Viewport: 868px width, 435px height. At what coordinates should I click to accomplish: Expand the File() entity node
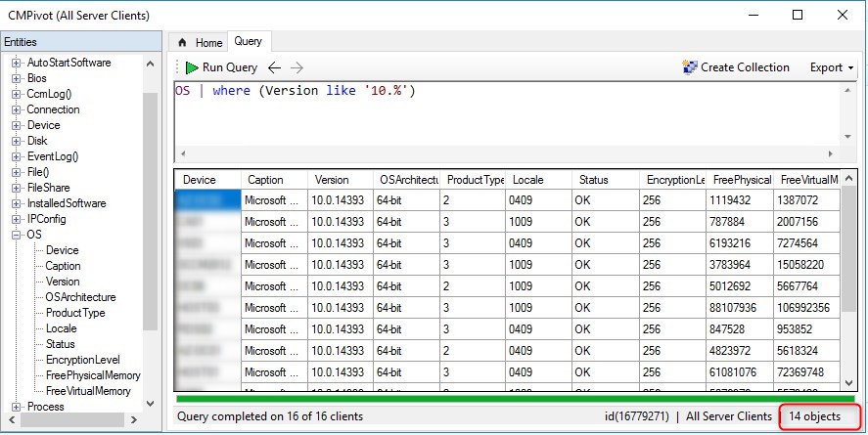pyautogui.click(x=16, y=172)
